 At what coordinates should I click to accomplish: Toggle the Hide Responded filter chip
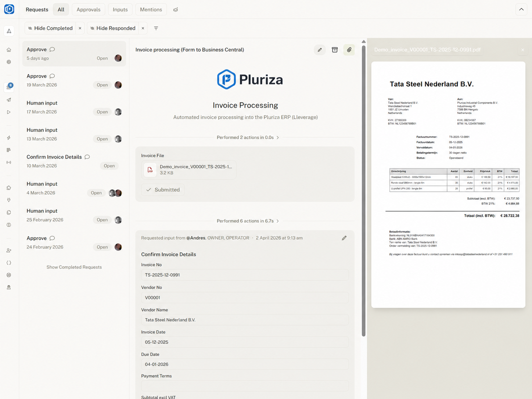coord(113,28)
